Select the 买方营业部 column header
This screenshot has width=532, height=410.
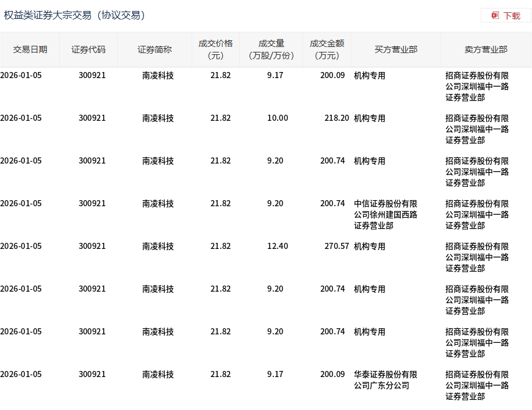(395, 49)
